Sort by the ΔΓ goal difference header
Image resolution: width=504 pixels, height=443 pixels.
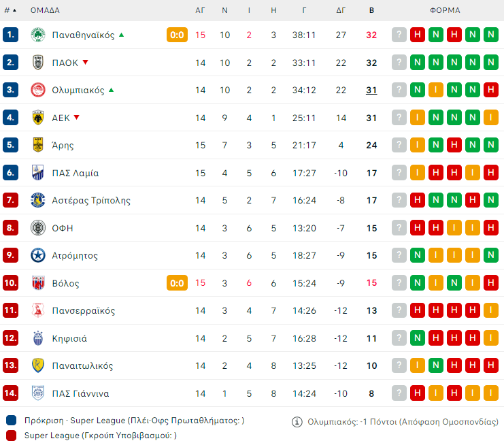341,11
